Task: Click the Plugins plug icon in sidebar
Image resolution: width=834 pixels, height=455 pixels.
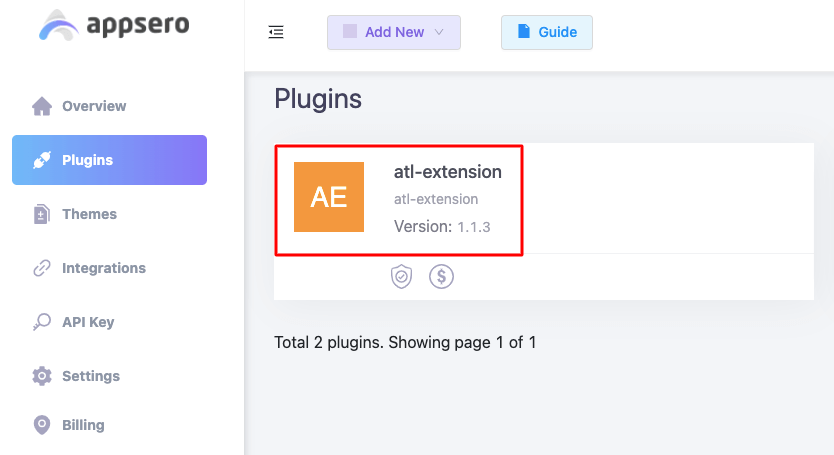Action: coord(42,160)
